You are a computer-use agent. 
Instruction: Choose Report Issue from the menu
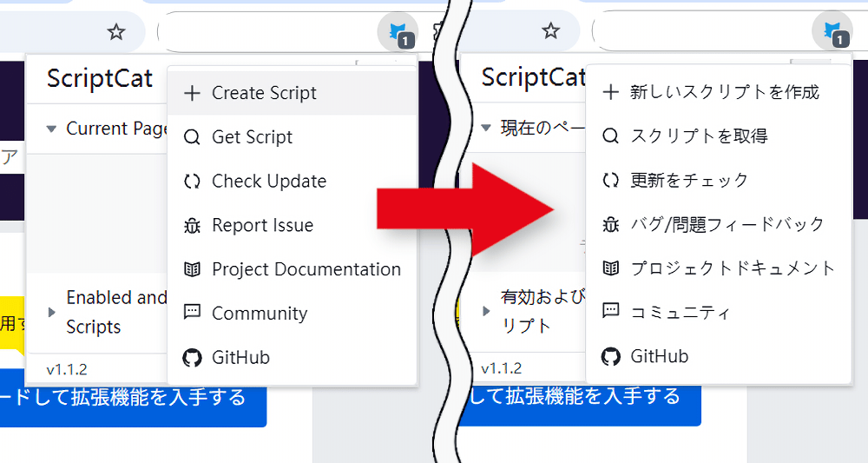point(292,225)
